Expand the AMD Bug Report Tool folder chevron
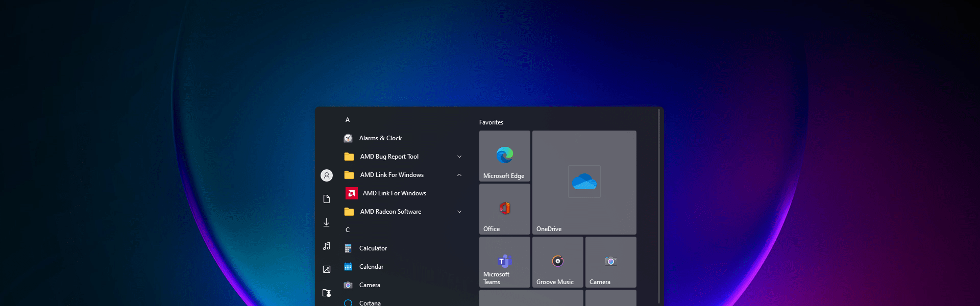Viewport: 980px width, 306px height. (x=459, y=157)
